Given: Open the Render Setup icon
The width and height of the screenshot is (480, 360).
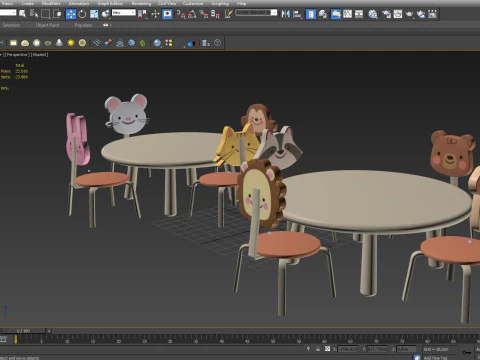Looking at the screenshot, I should tap(386, 14).
